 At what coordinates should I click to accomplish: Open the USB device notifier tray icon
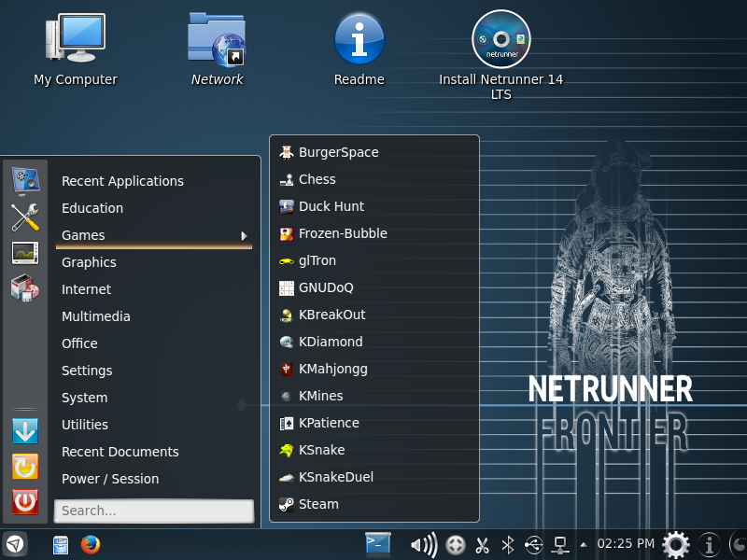533,545
